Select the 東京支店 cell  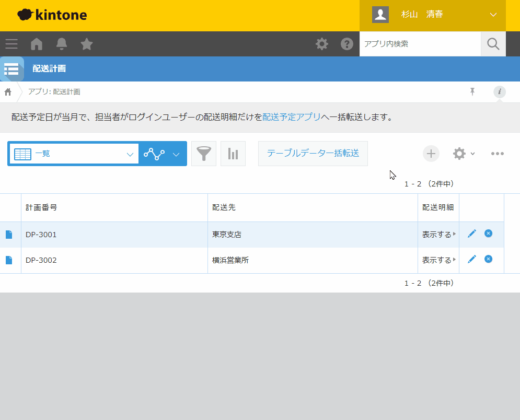(x=313, y=235)
